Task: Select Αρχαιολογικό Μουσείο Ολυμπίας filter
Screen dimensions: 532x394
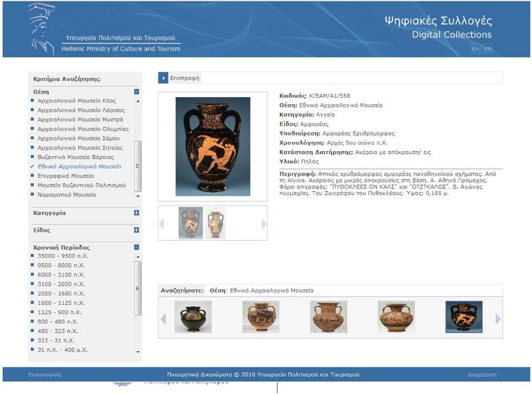Action: coord(83,129)
